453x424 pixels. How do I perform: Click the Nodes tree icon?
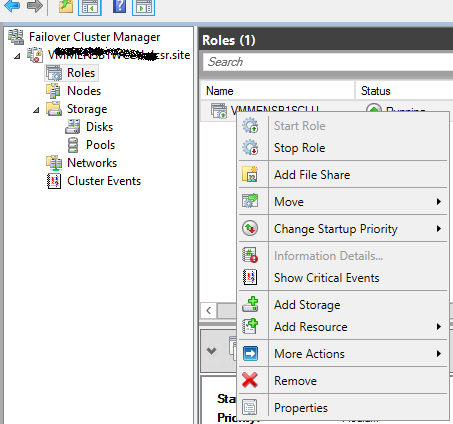click(x=54, y=91)
